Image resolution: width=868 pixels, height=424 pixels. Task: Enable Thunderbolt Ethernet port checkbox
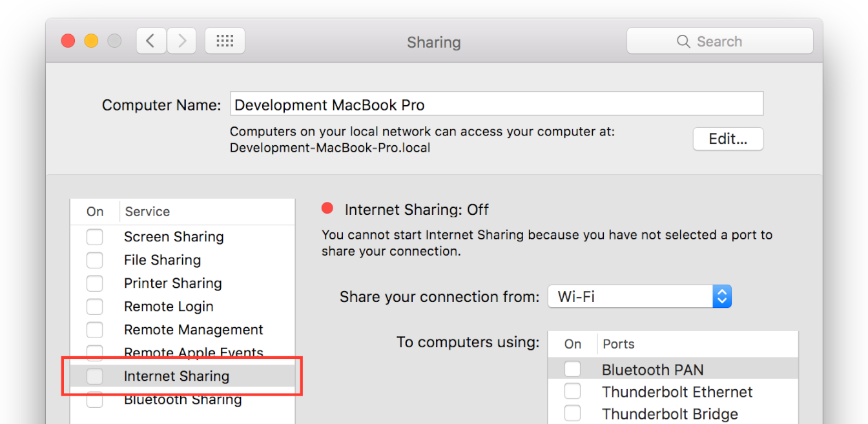572,391
